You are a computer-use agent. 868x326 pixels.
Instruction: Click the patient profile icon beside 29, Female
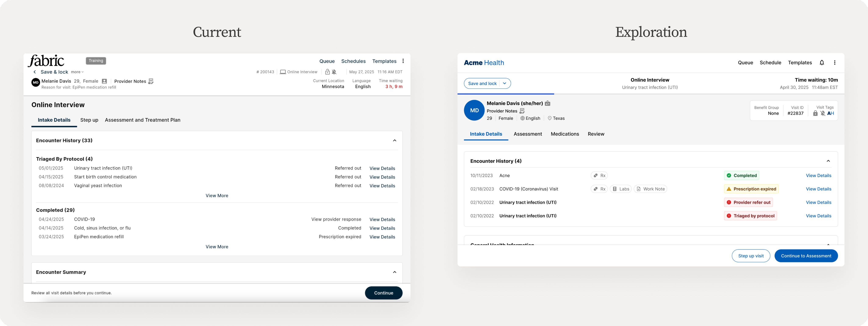(104, 81)
